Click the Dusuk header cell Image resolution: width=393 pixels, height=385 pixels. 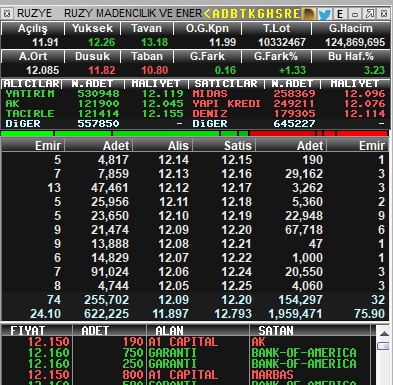pos(92,56)
